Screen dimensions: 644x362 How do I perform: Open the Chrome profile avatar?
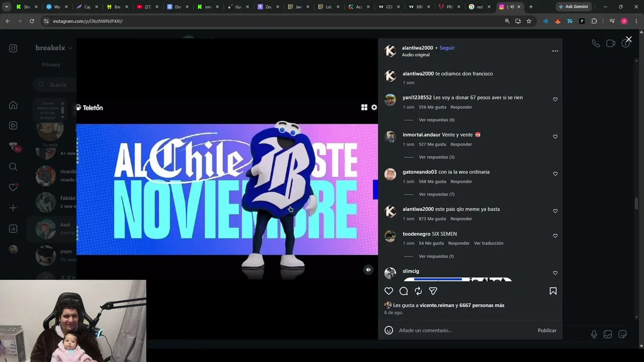tap(624, 21)
